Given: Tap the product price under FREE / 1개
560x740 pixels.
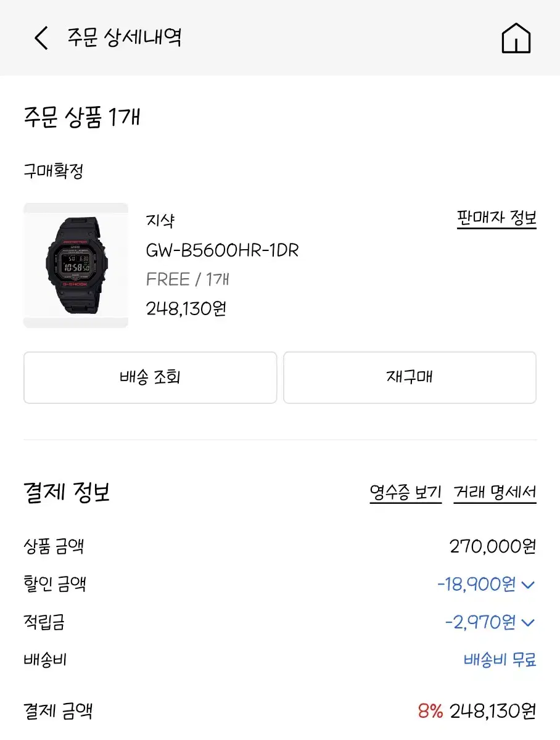Looking at the screenshot, I should [x=186, y=308].
